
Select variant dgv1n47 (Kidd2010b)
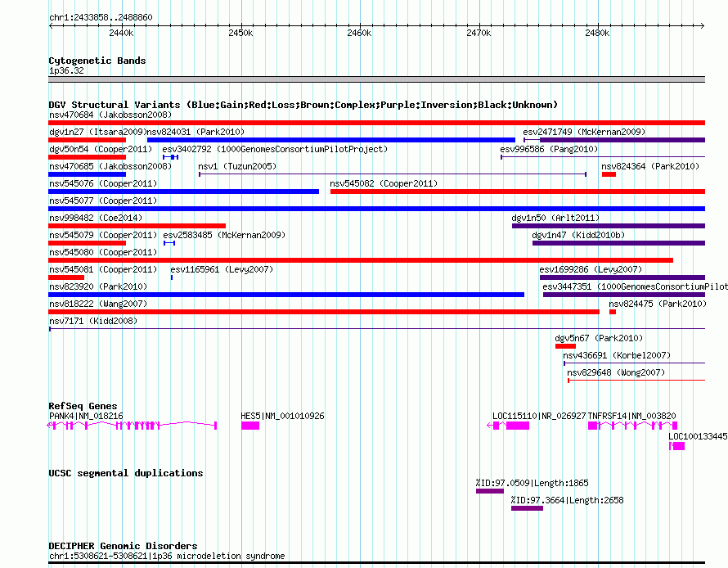578,235
